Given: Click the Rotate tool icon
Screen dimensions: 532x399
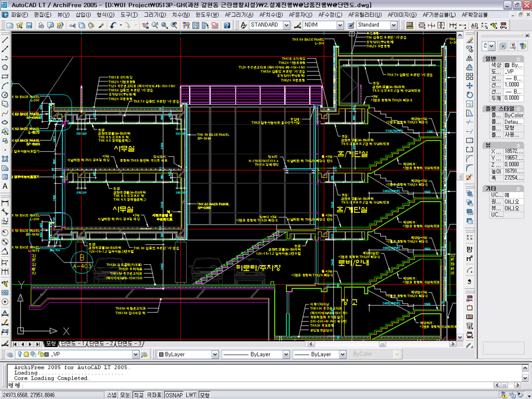Looking at the screenshot, I should pos(469,95).
